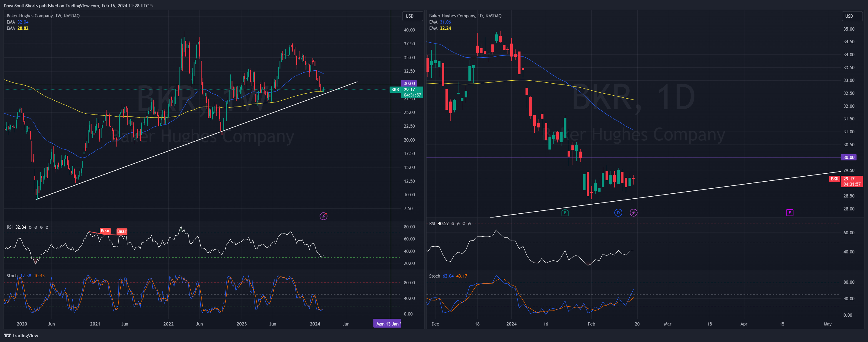
Task: Click the 35.00 price on daily price axis
Action: click(x=849, y=29)
